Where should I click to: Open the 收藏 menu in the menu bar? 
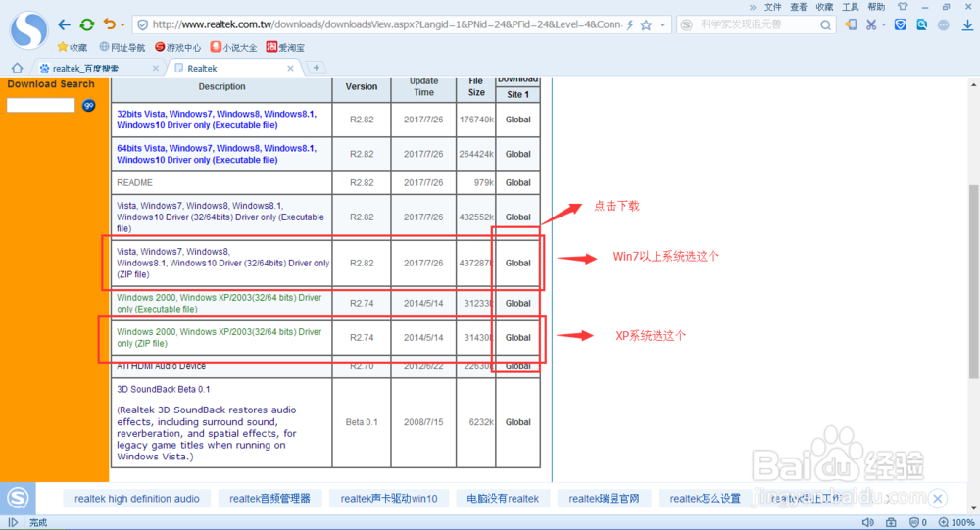pos(824,7)
